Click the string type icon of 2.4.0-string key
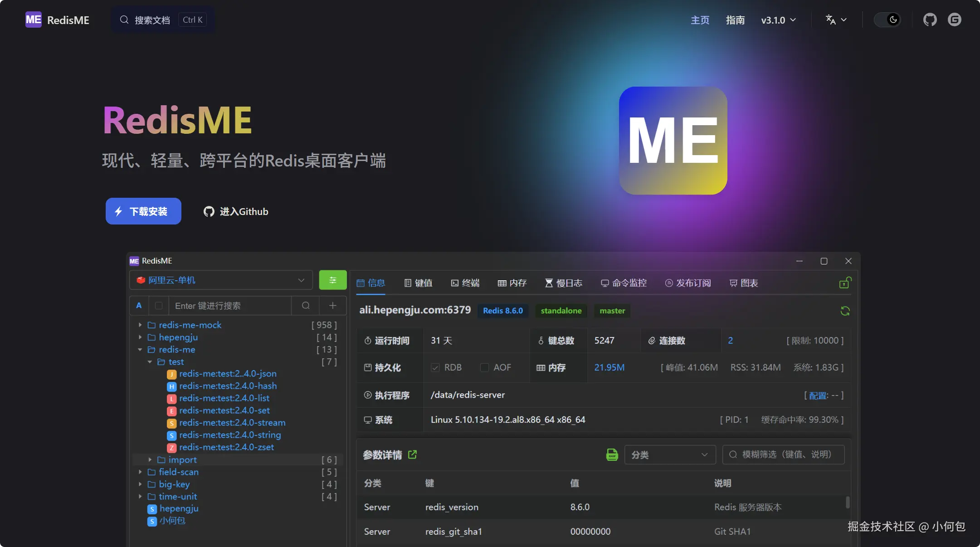The height and width of the screenshot is (547, 980). point(171,435)
